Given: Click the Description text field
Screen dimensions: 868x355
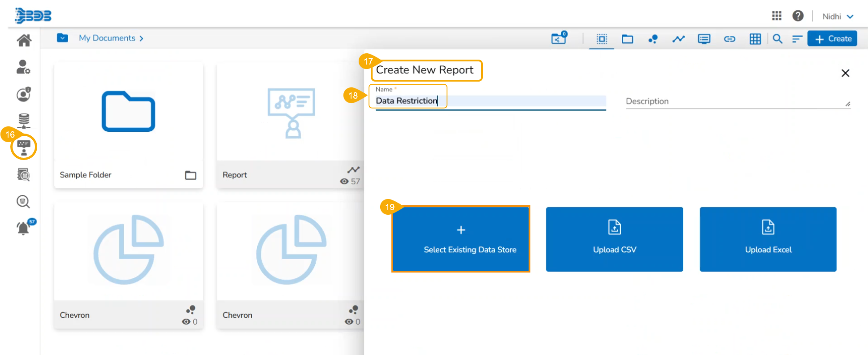Looking at the screenshot, I should click(x=735, y=101).
